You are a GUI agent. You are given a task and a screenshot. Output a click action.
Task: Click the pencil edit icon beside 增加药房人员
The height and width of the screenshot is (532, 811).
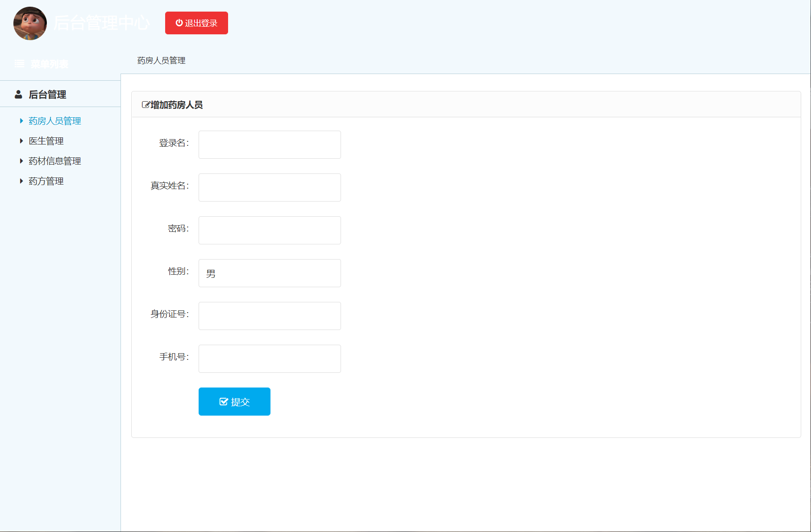(x=146, y=104)
